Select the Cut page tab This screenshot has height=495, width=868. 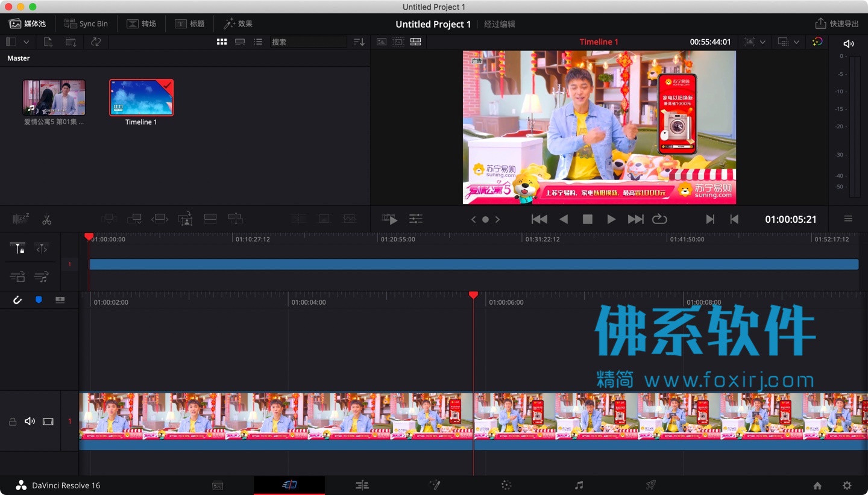click(289, 485)
